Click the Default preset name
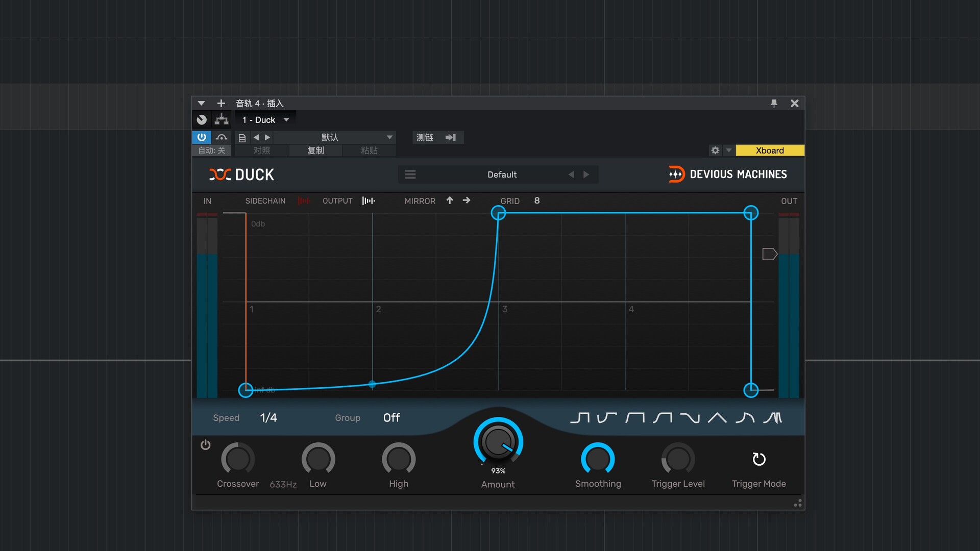Image resolution: width=980 pixels, height=551 pixels. [x=502, y=174]
